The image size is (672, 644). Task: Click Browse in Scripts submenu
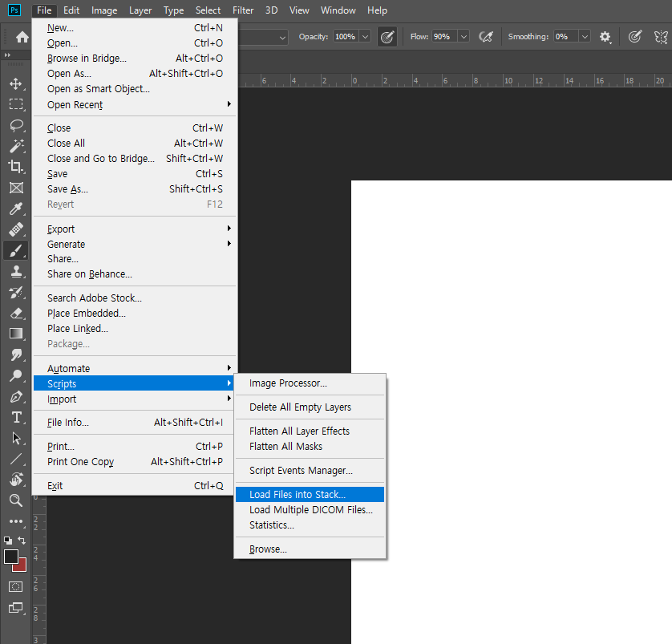click(310, 549)
